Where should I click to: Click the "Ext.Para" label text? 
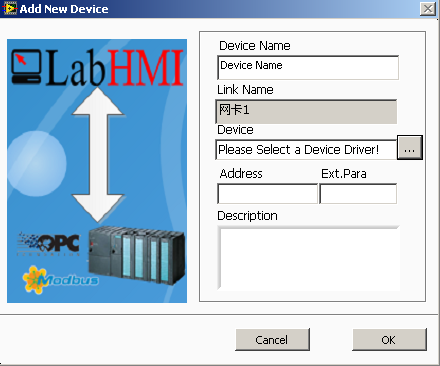coord(344,174)
